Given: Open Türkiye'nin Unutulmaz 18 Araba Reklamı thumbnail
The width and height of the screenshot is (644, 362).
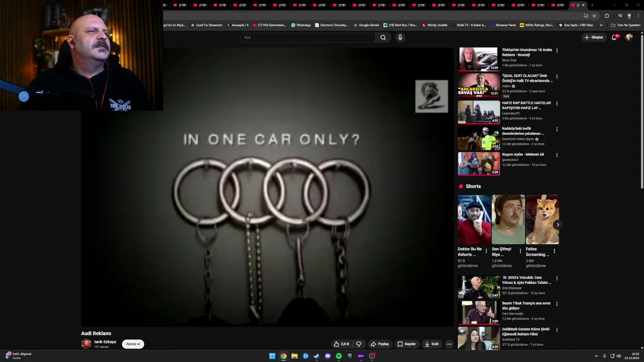Looking at the screenshot, I should [478, 59].
